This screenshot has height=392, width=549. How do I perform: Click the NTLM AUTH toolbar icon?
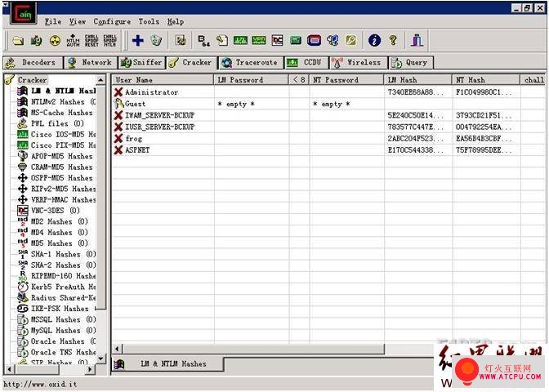[x=73, y=41]
